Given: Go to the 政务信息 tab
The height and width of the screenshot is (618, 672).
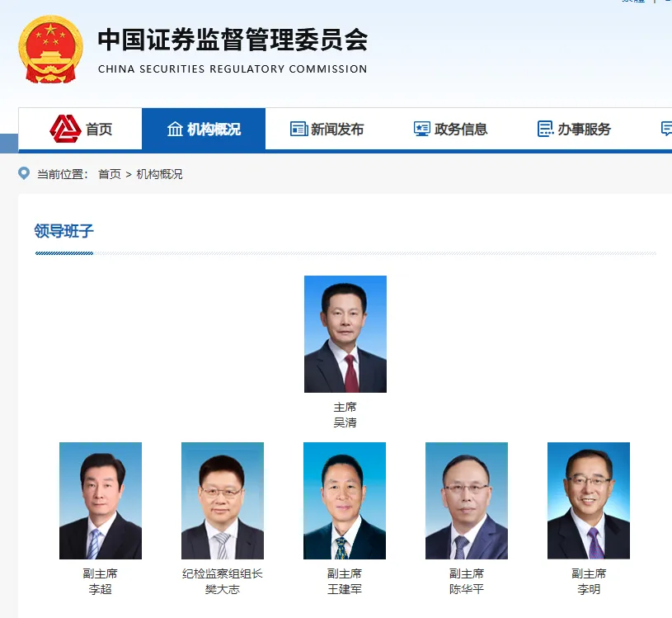Looking at the screenshot, I should (x=450, y=129).
